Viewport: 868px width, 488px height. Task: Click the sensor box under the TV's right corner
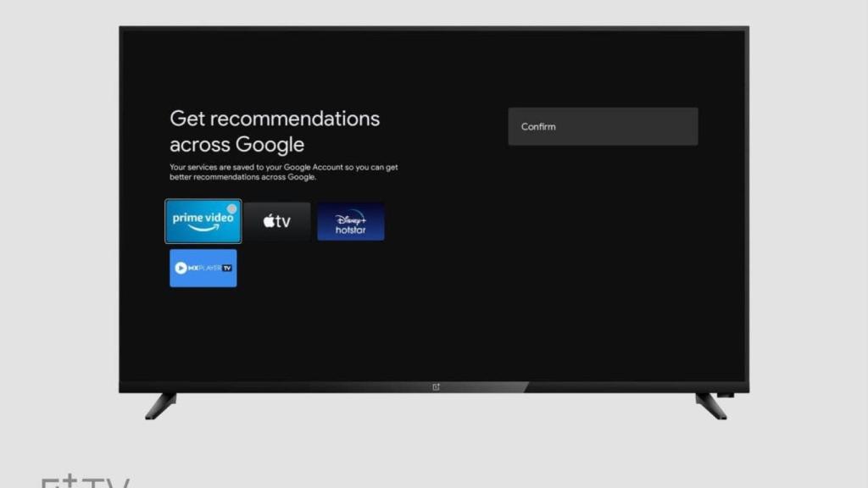[725, 395]
